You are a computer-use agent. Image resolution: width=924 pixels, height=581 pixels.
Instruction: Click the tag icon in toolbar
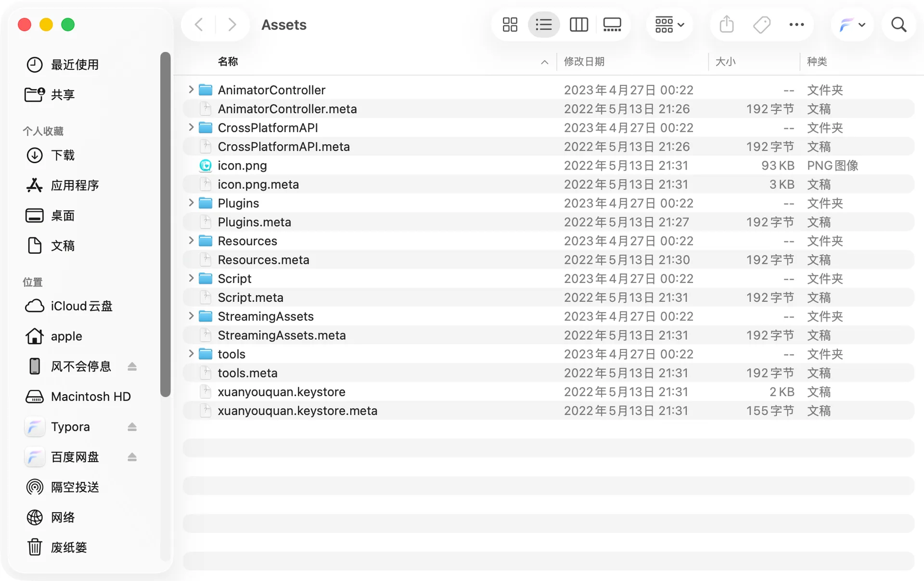(x=761, y=25)
